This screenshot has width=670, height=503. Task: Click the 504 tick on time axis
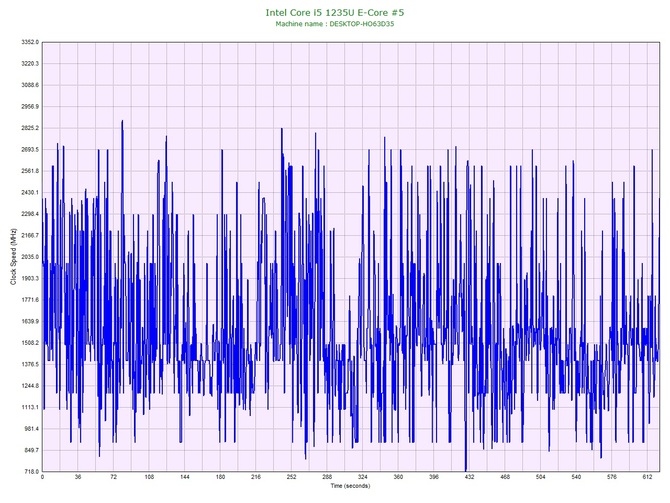(541, 477)
